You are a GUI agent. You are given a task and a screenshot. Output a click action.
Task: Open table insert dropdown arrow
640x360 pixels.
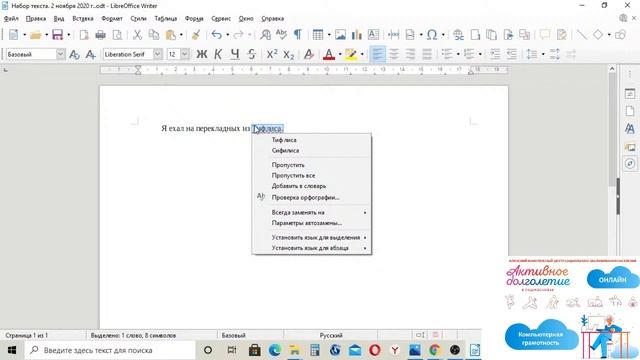(x=329, y=35)
